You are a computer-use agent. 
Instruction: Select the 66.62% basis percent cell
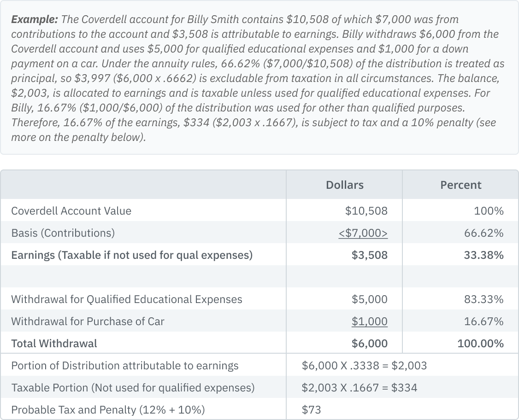click(484, 233)
